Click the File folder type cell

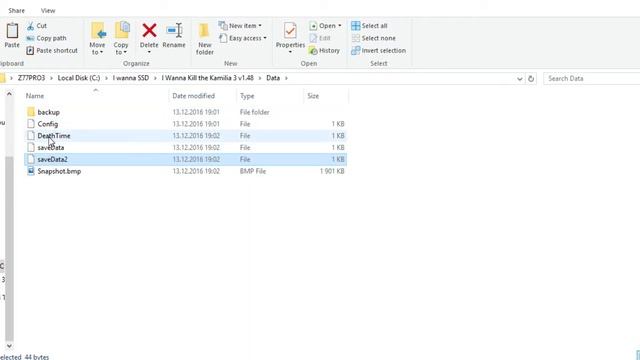pyautogui.click(x=254, y=112)
